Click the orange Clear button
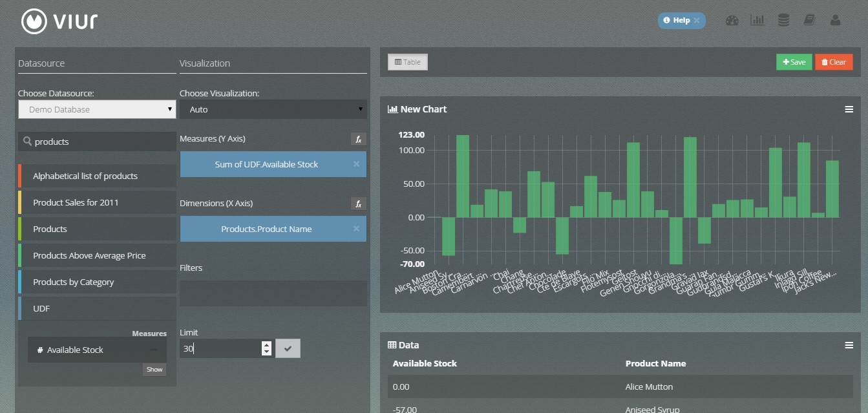This screenshot has height=413, width=868. (x=834, y=62)
